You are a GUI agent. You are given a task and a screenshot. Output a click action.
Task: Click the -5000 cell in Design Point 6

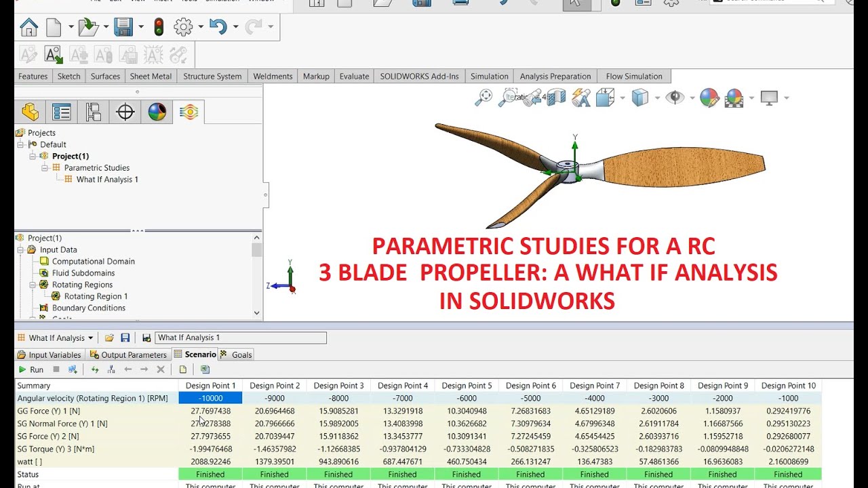point(530,399)
